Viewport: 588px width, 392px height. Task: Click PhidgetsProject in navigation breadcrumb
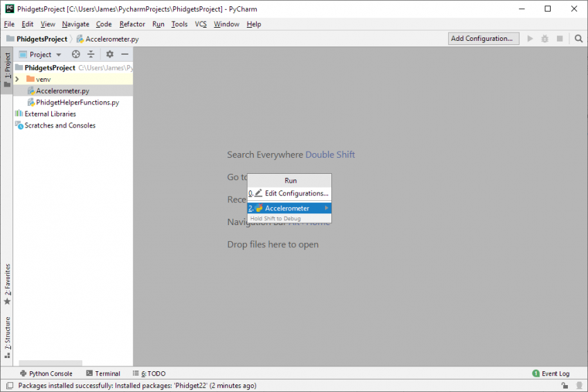[x=42, y=39]
